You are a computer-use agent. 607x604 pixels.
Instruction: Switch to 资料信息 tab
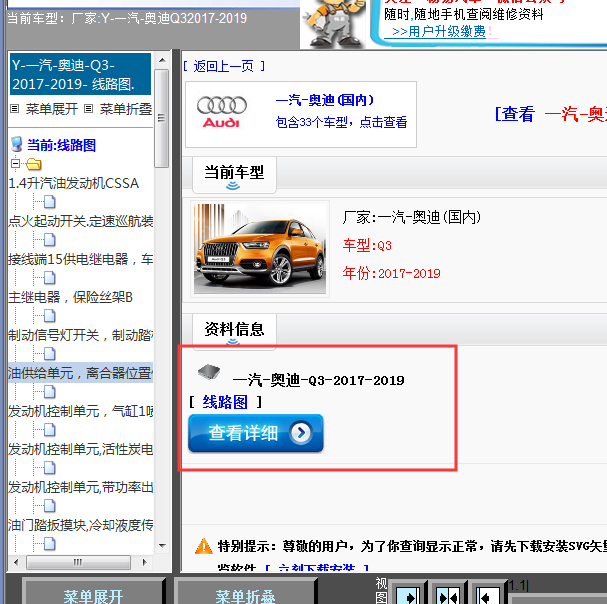point(234,330)
